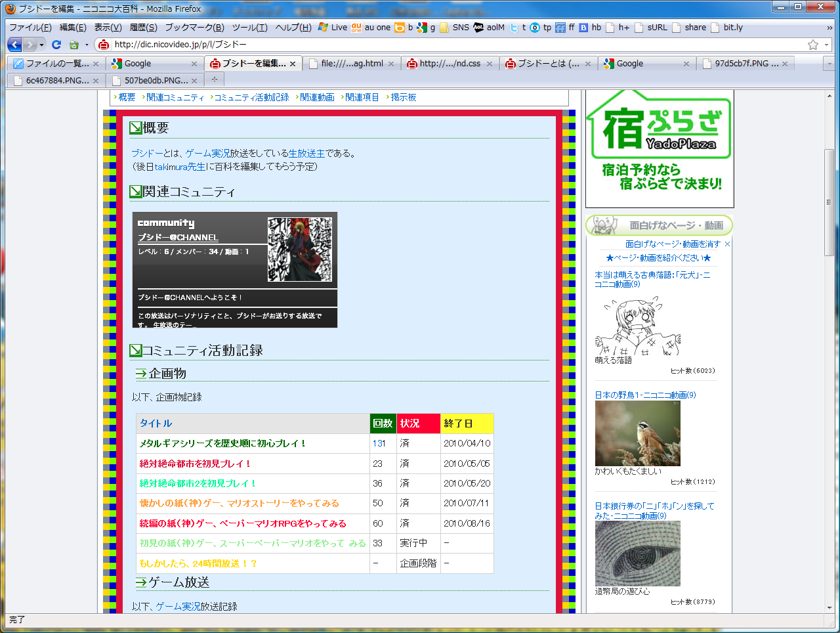Open the 'tp' bookmark
The height and width of the screenshot is (633, 840).
point(541,28)
